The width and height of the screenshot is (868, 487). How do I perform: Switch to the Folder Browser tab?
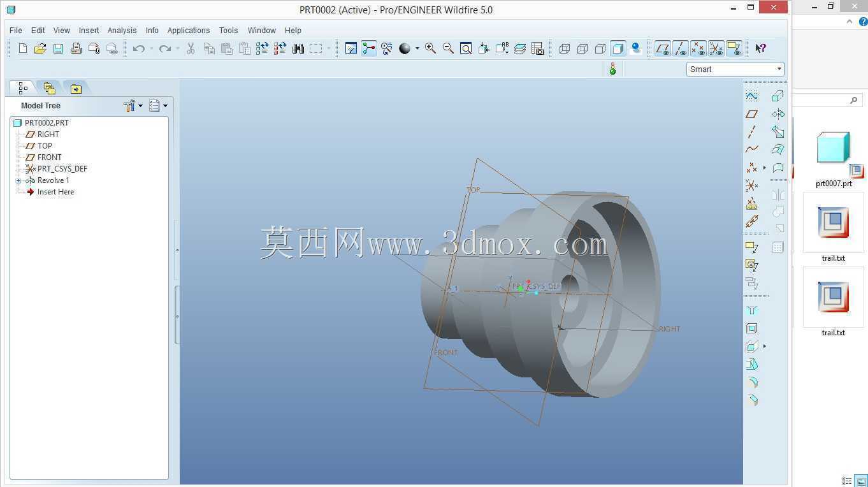coord(50,89)
